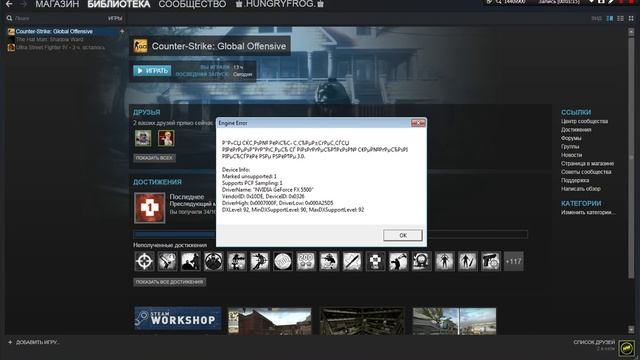This screenshot has height=360, width=640.
Task: Click ПОКАЗАТЬ ВСЕХ friends button
Action: click(155, 158)
